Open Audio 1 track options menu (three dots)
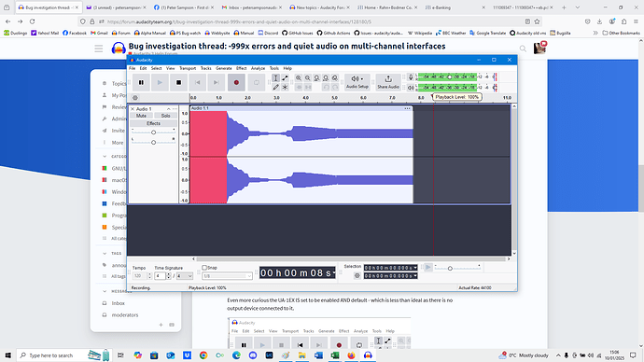This screenshot has width=644, height=362. (x=175, y=109)
